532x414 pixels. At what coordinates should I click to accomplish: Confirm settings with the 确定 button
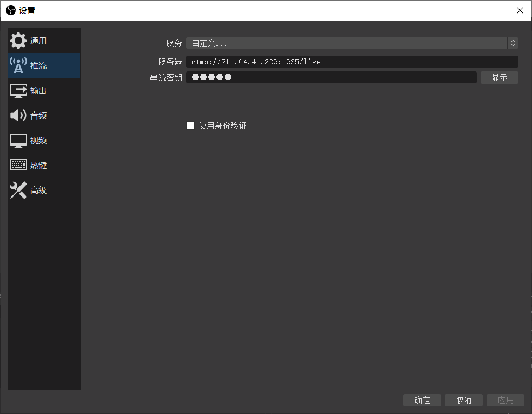pyautogui.click(x=422, y=400)
